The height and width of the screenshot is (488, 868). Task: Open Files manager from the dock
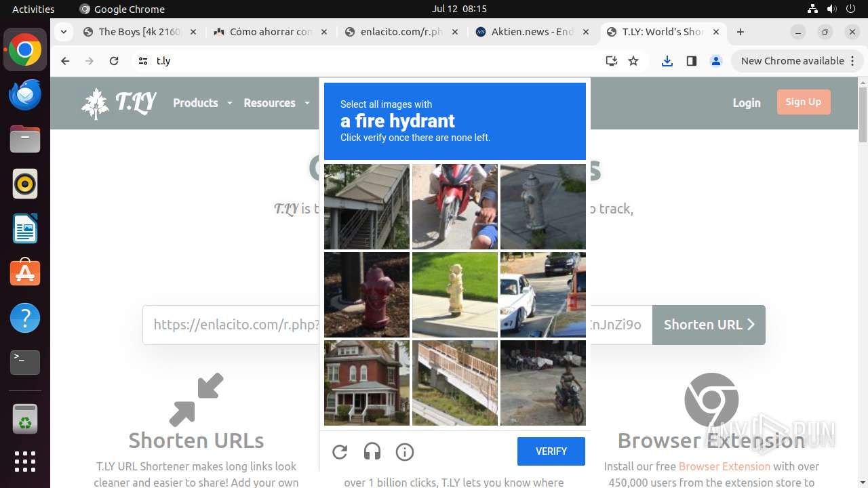point(25,140)
